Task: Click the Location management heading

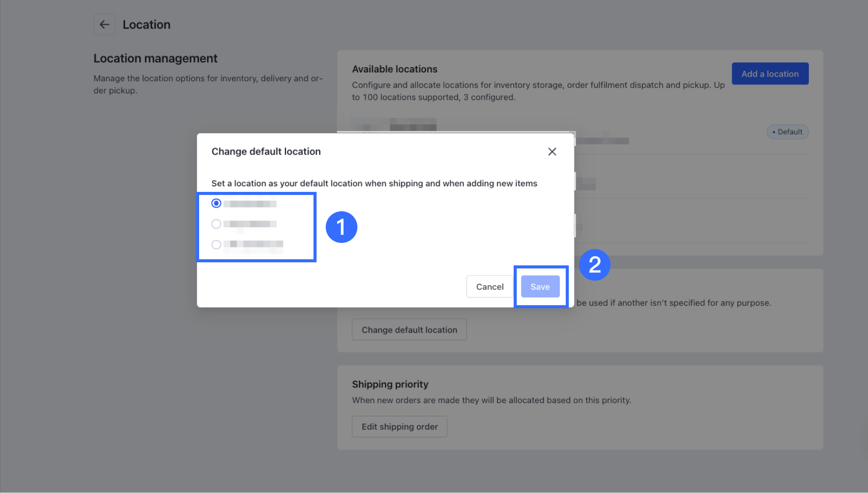Action: pos(155,59)
